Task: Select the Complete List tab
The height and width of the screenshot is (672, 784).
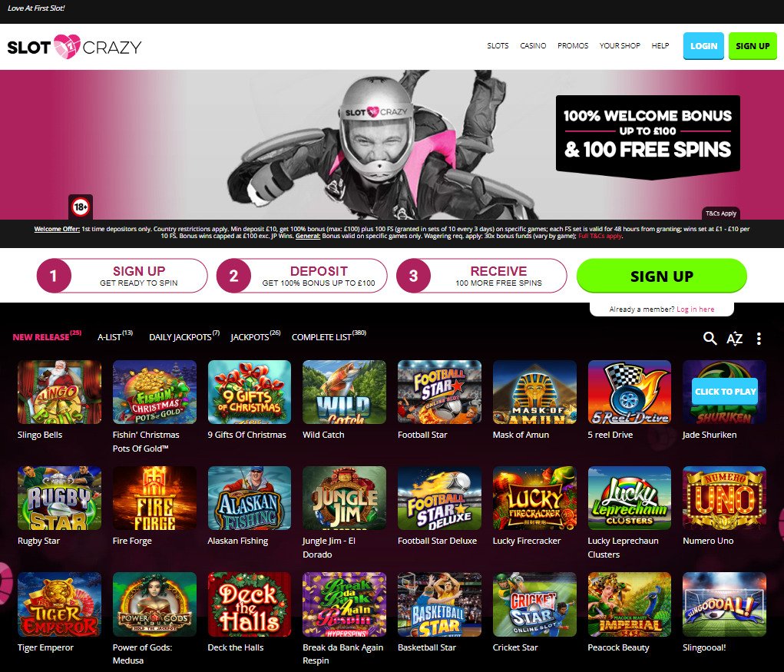Action: pyautogui.click(x=329, y=336)
